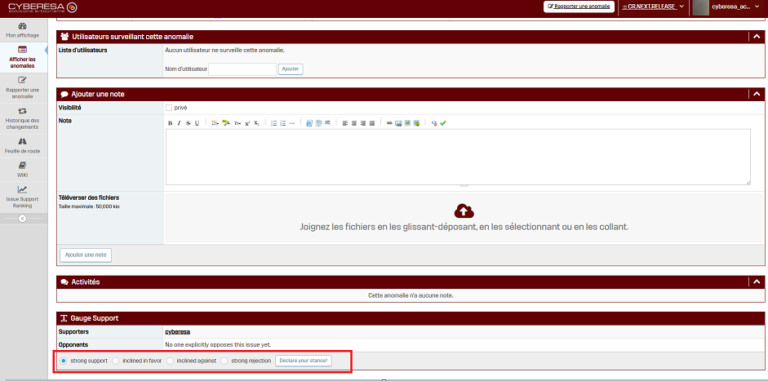Open Feuille de route
This screenshot has height=381, width=768.
23,146
